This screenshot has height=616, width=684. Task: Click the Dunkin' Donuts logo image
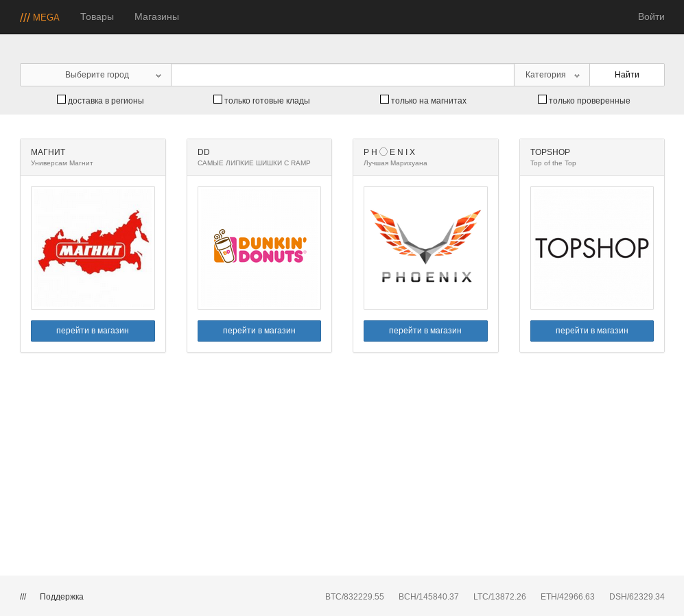click(259, 248)
